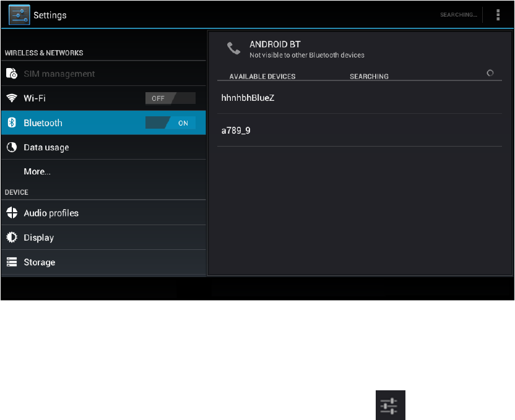The image size is (515, 420).
Task: Open Data usage settings
Action: point(103,147)
